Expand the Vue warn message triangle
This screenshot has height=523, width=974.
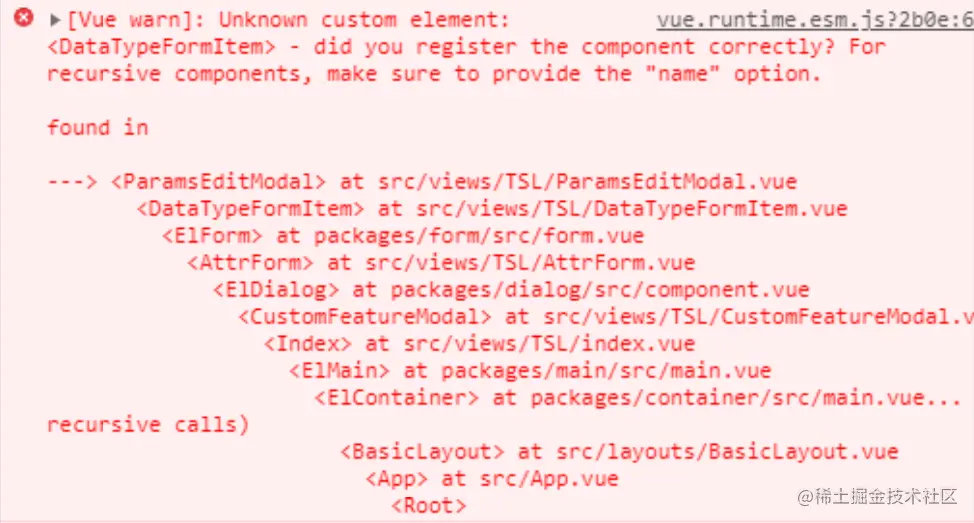pos(55,20)
